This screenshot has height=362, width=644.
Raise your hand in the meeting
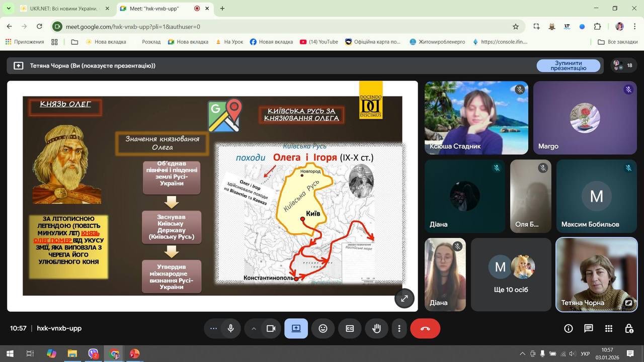coord(376,328)
